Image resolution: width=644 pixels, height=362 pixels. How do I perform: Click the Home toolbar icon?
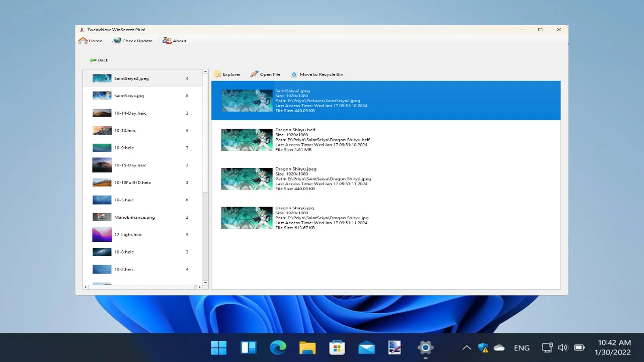(x=83, y=41)
